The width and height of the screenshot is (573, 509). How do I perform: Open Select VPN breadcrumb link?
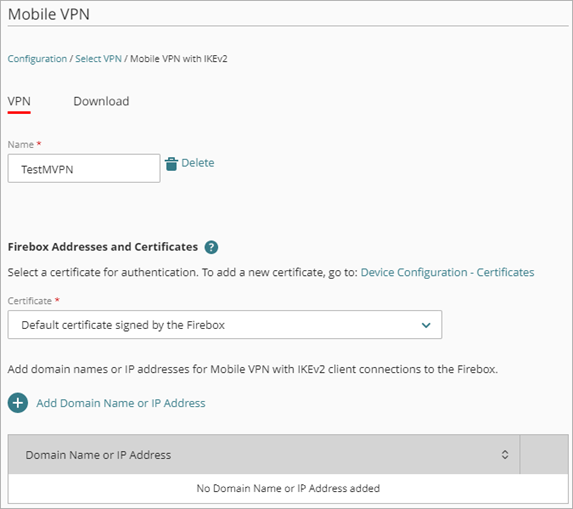(98, 59)
